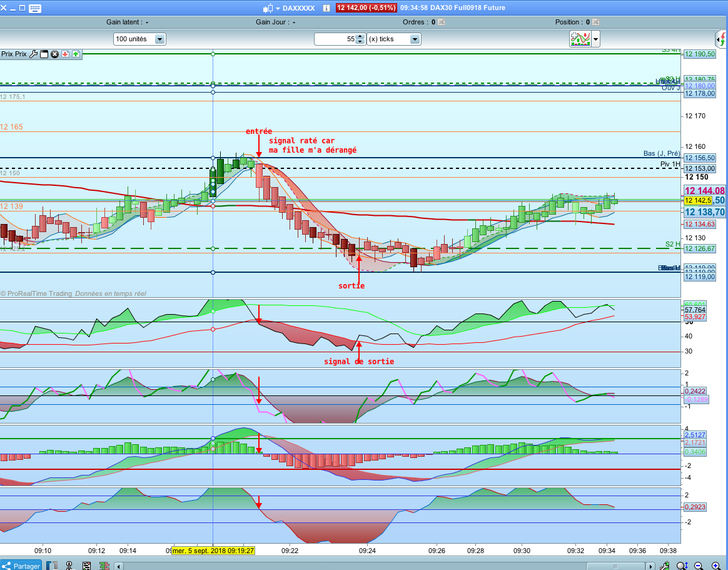Open the order book ladder icon

[x=104, y=566]
